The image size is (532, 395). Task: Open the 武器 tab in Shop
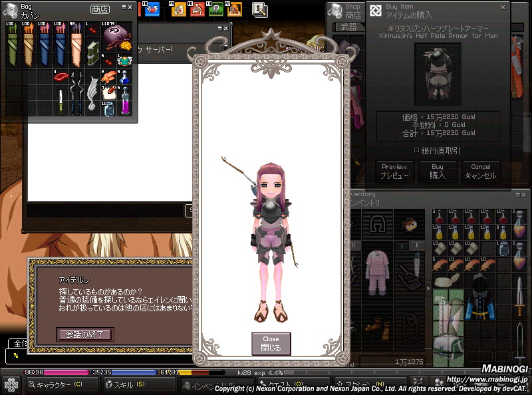pyautogui.click(x=348, y=27)
